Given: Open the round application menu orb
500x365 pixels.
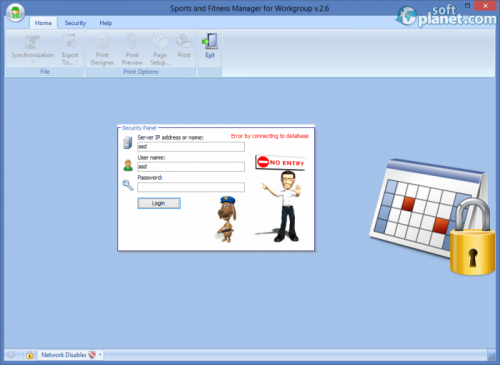Looking at the screenshot, I should pyautogui.click(x=15, y=13).
